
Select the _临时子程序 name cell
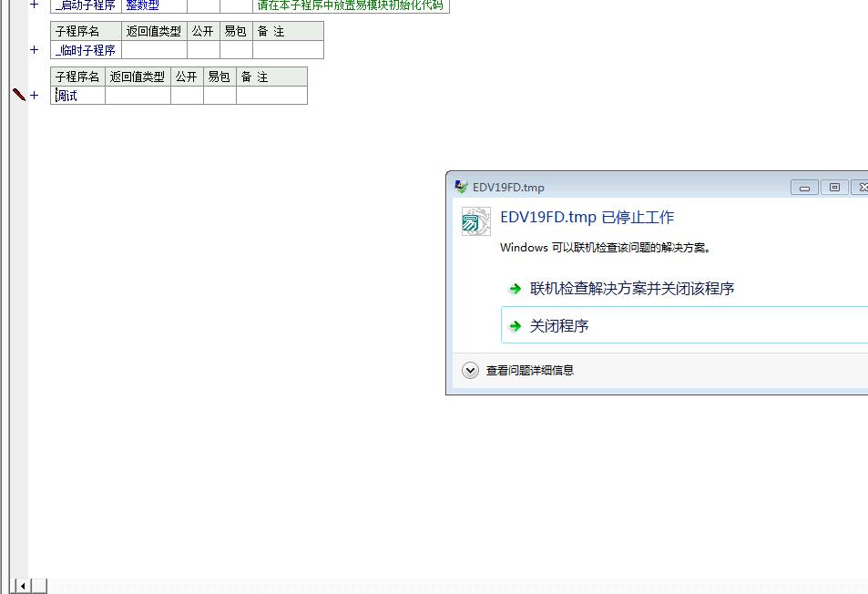coord(86,50)
